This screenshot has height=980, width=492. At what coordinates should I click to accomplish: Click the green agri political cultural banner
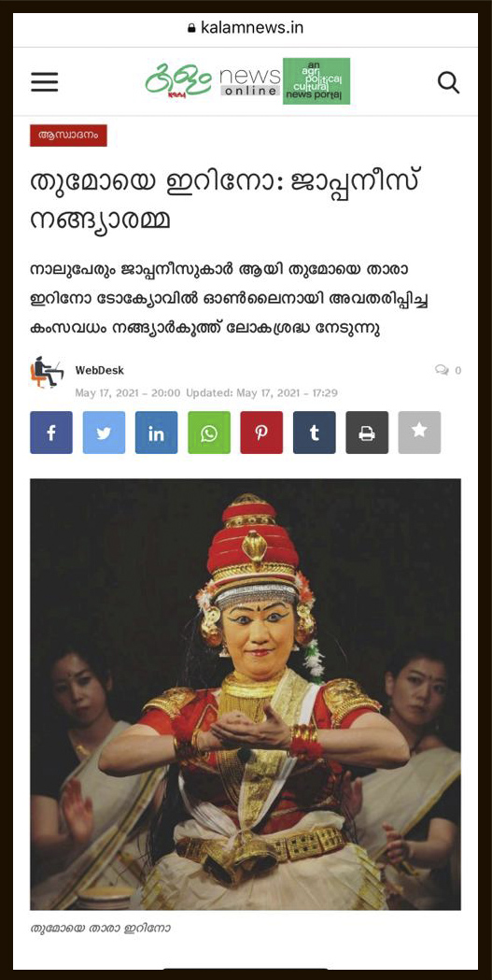(x=316, y=80)
